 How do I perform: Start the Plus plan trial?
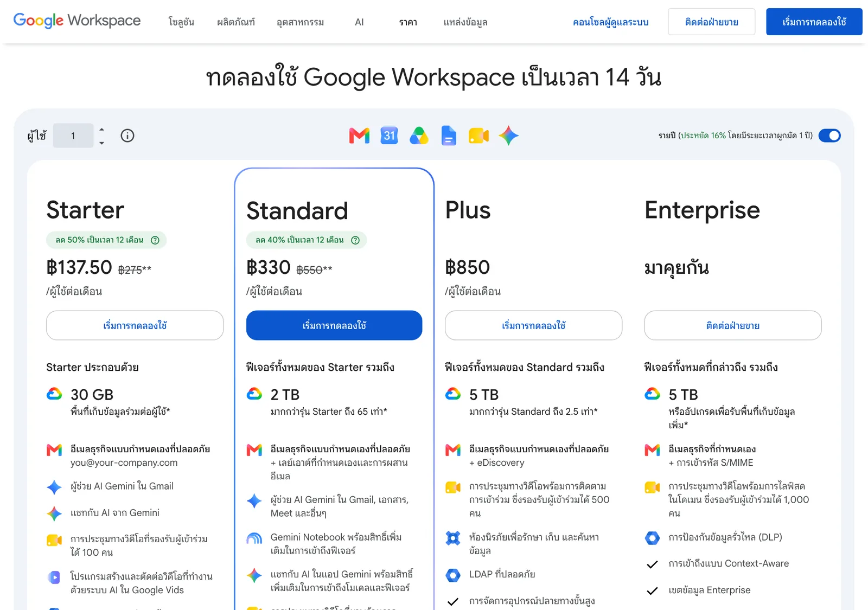(534, 325)
